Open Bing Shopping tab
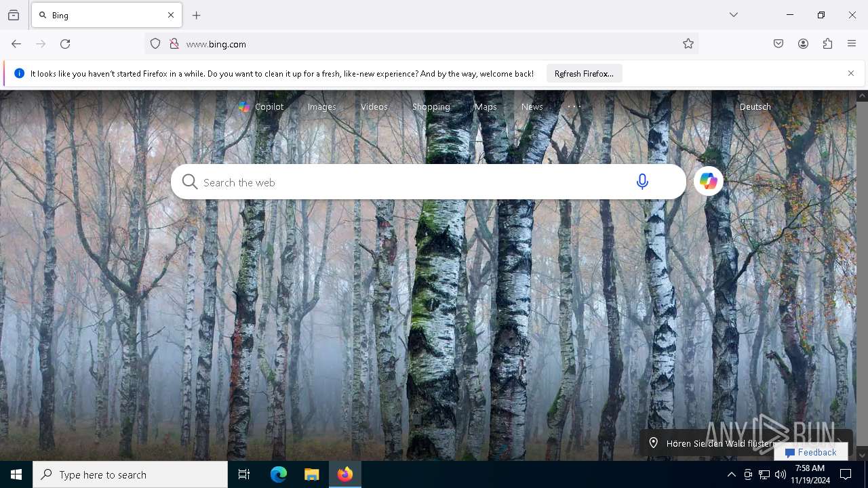 click(431, 106)
